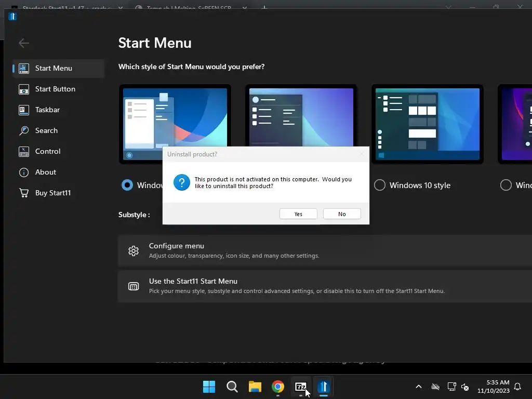532x399 pixels.
Task: Open Configure menu settings row
Action: click(x=325, y=250)
